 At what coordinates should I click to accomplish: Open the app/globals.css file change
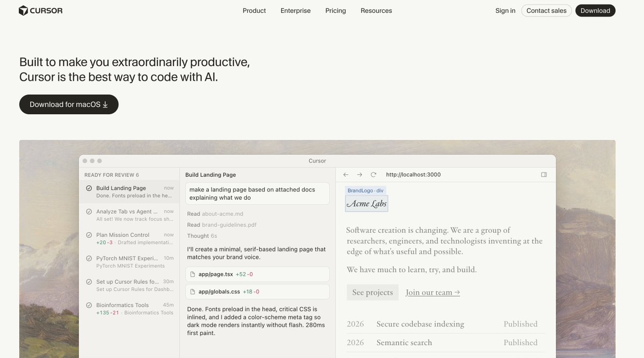point(258,291)
